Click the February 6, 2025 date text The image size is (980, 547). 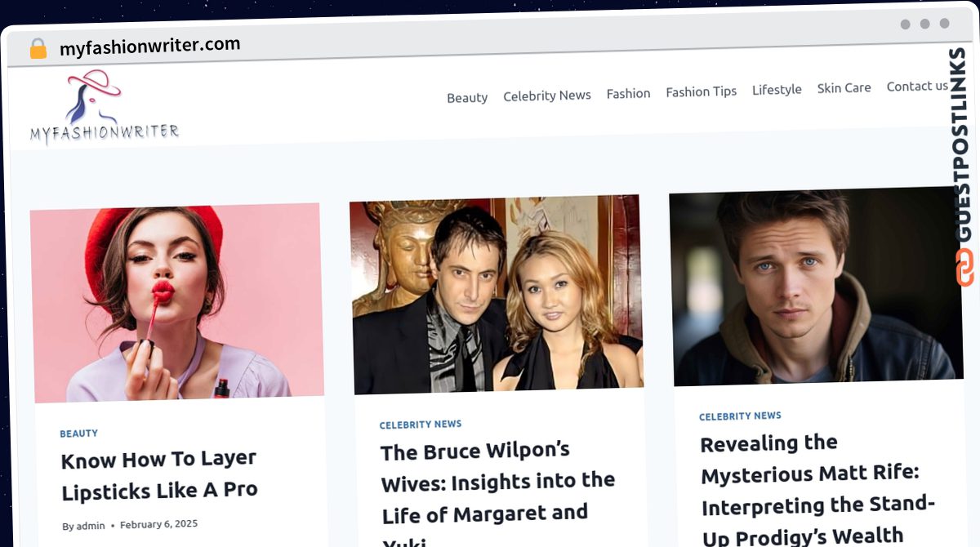click(158, 524)
